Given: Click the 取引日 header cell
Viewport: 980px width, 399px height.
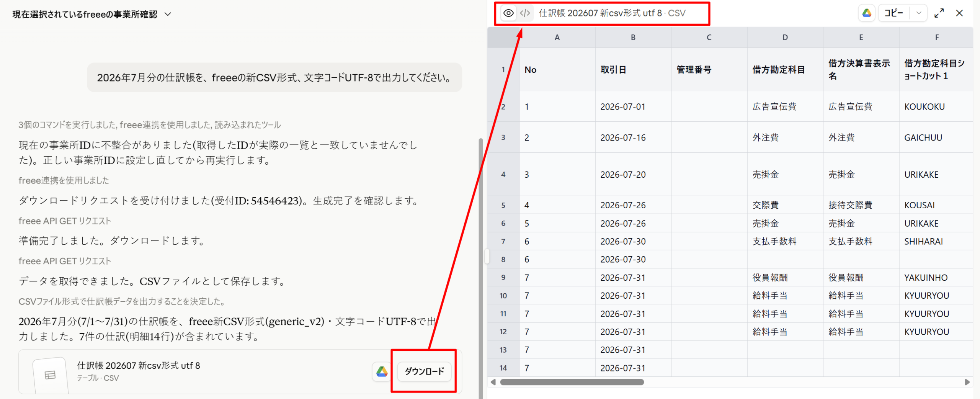Looking at the screenshot, I should (x=633, y=70).
